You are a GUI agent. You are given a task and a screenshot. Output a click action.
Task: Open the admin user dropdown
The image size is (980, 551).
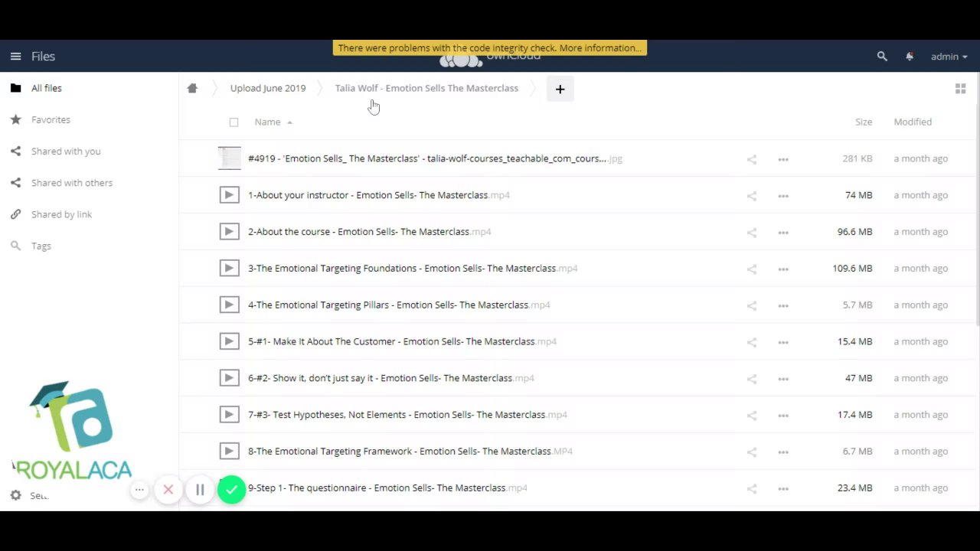pyautogui.click(x=949, y=56)
